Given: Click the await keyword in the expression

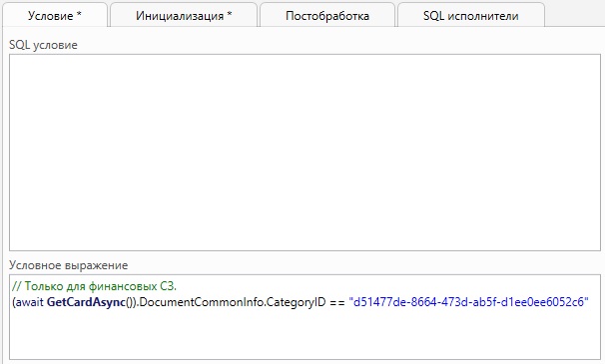Looking at the screenshot, I should [30, 302].
